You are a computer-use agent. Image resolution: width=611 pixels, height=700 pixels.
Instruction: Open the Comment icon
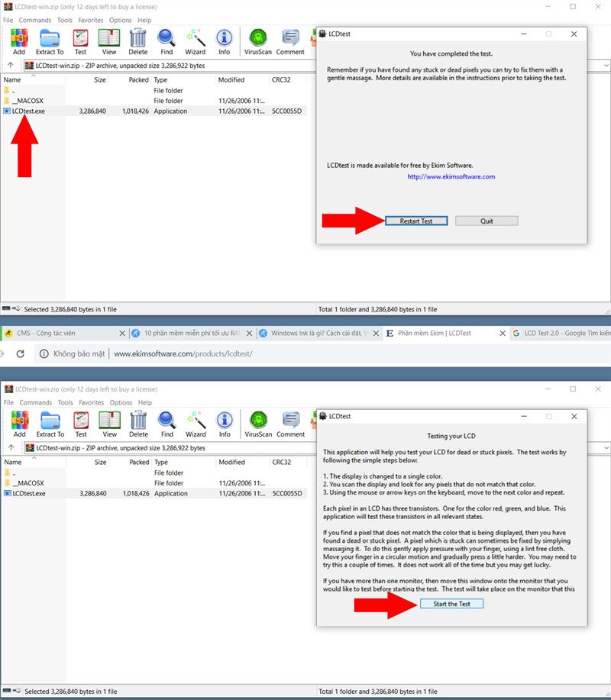290,42
